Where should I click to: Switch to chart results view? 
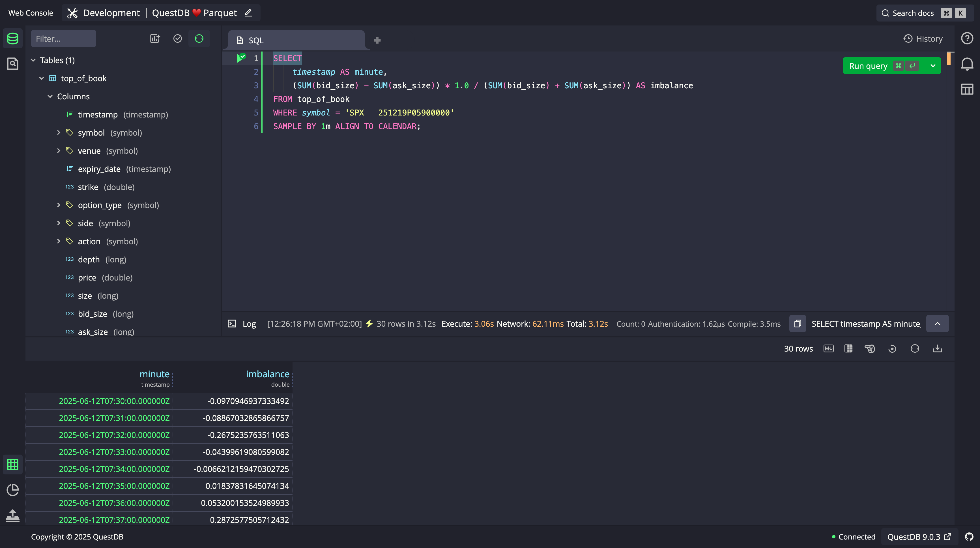pyautogui.click(x=12, y=490)
